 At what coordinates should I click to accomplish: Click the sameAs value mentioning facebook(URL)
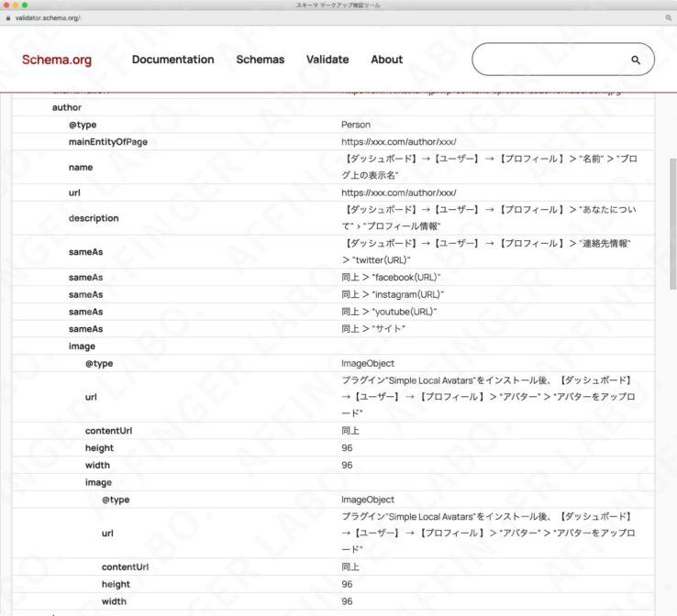coord(391,278)
